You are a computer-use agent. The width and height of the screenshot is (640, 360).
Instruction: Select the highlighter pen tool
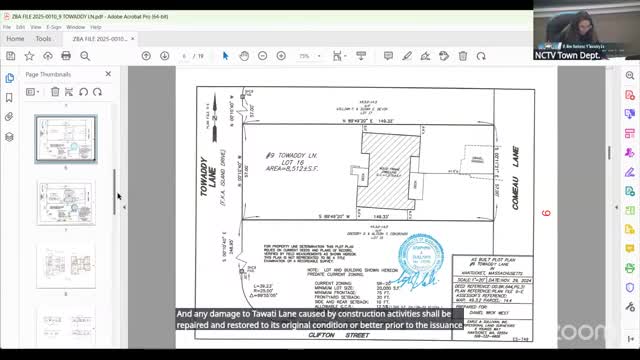click(x=407, y=56)
